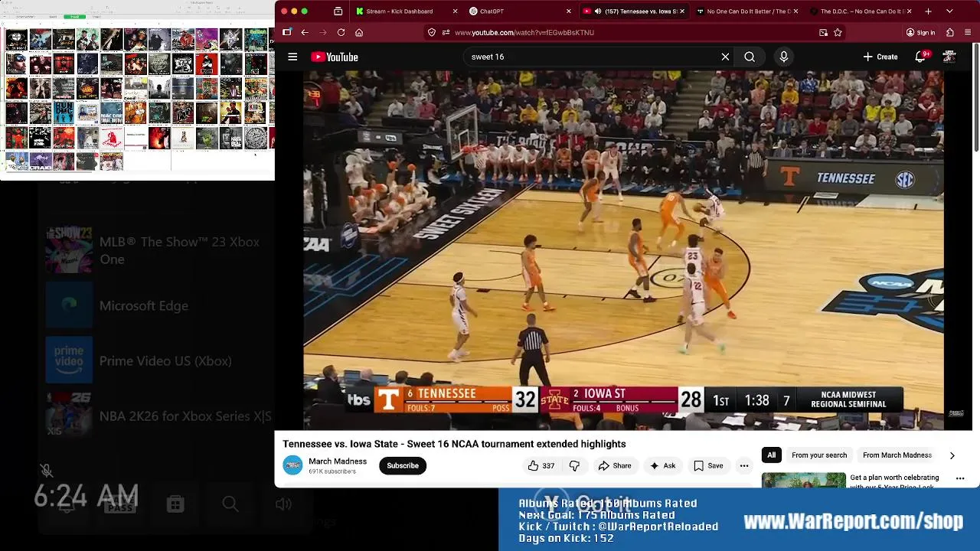Click the Create button

tap(880, 57)
